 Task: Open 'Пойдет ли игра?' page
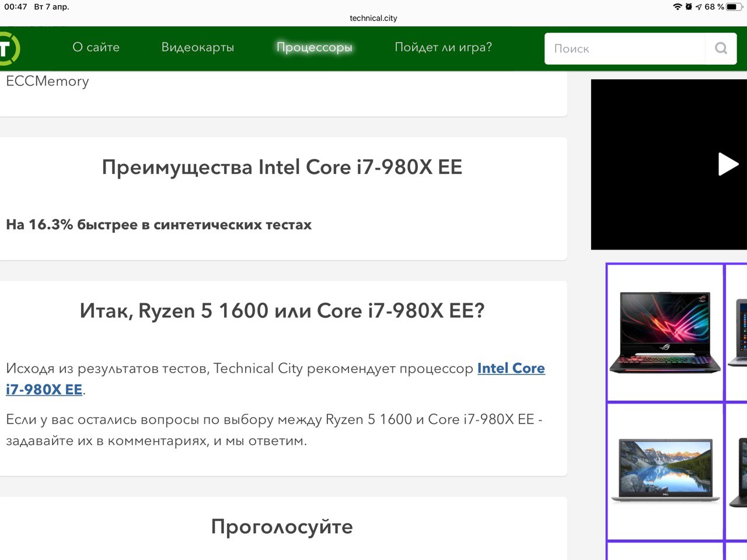pos(443,47)
